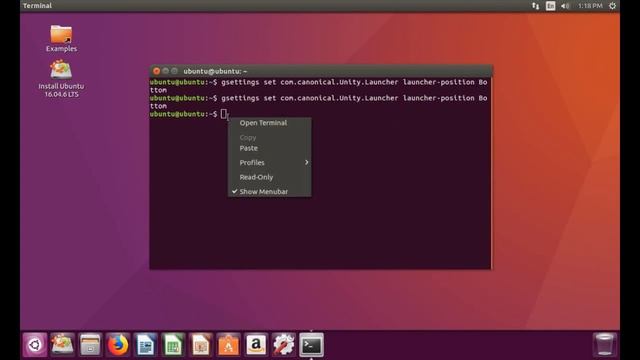Open the network indicator in top panel
640x360 pixels.
(535, 6)
